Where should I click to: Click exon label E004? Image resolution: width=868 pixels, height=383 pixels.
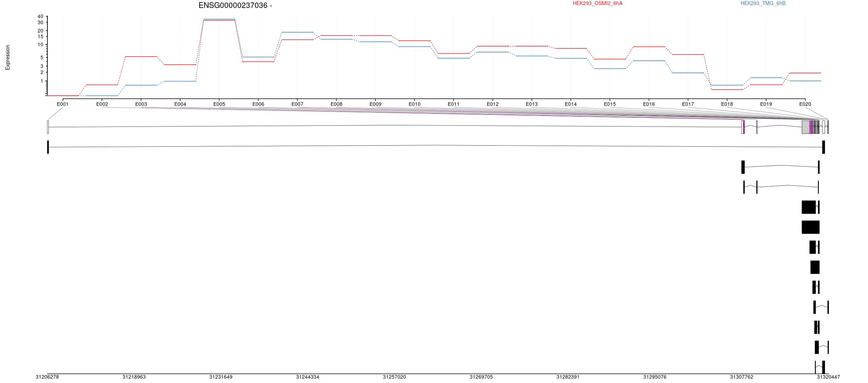(180, 104)
